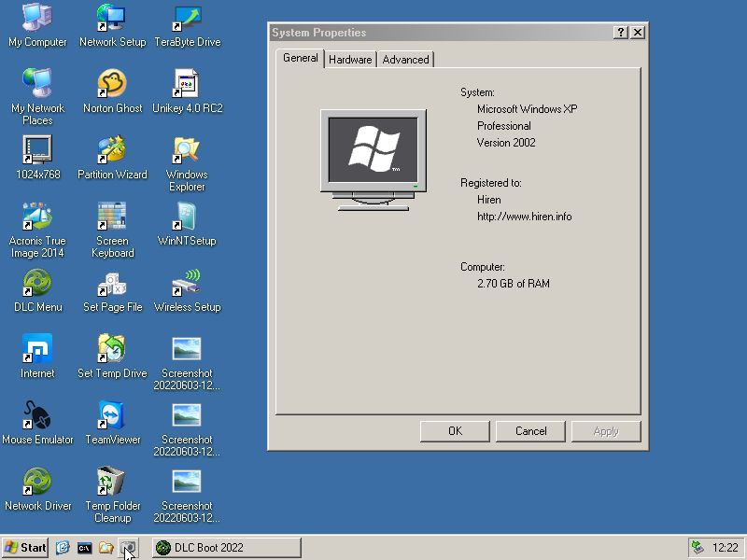Click the Microsoft Windows XP text

click(527, 109)
